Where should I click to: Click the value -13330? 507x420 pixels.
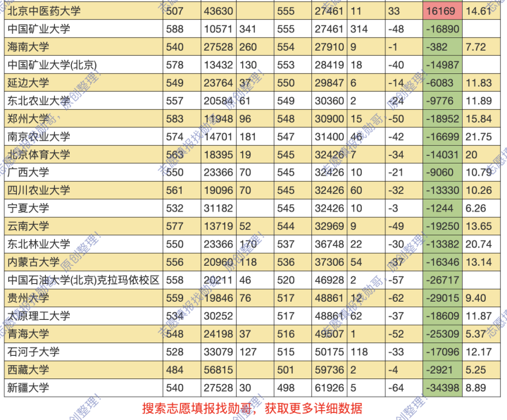442,190
